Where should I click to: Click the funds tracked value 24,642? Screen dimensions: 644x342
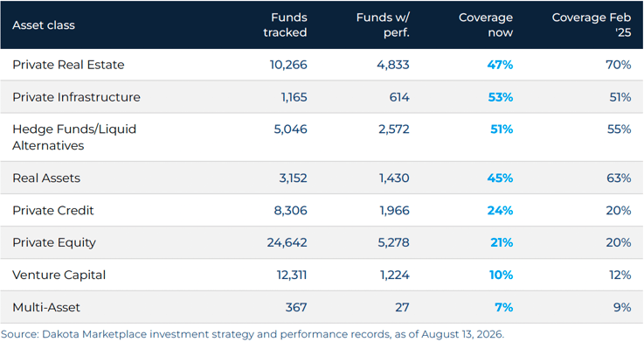[287, 242]
